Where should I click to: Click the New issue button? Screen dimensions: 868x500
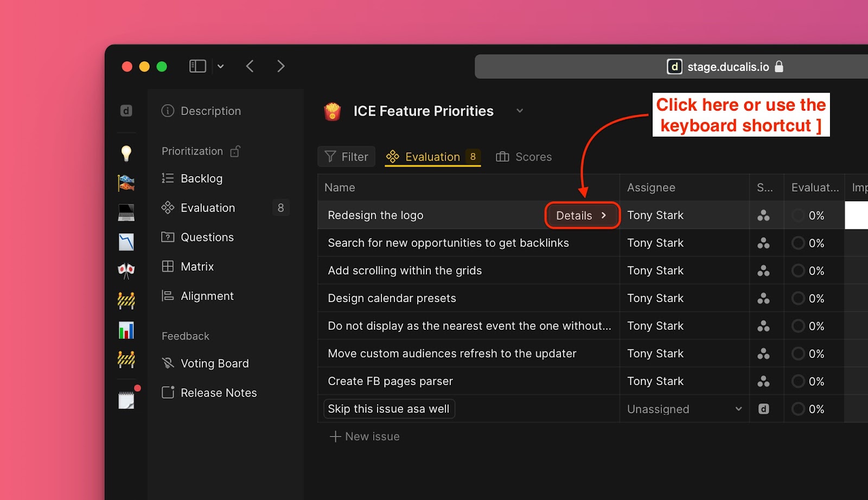tap(365, 437)
